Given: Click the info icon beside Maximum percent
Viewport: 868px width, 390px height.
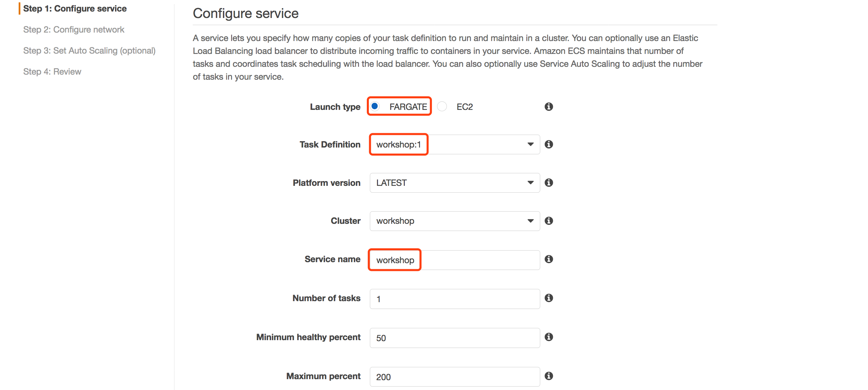Looking at the screenshot, I should tap(549, 376).
